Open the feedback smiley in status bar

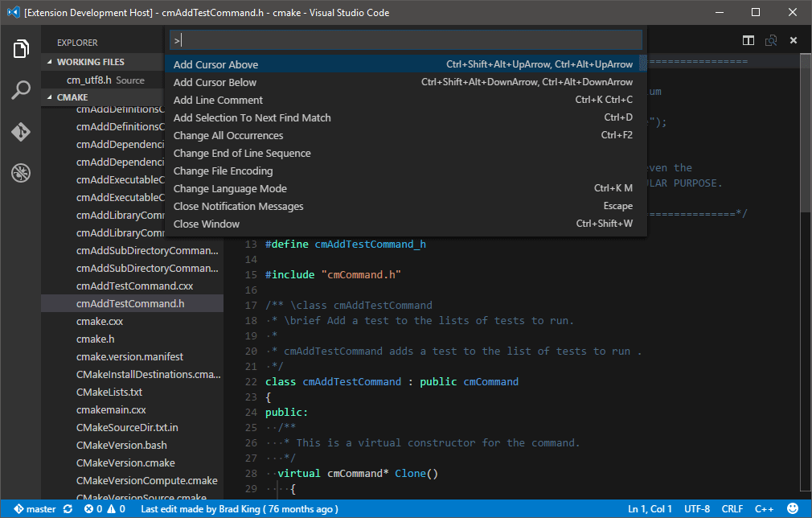pyautogui.click(x=794, y=508)
